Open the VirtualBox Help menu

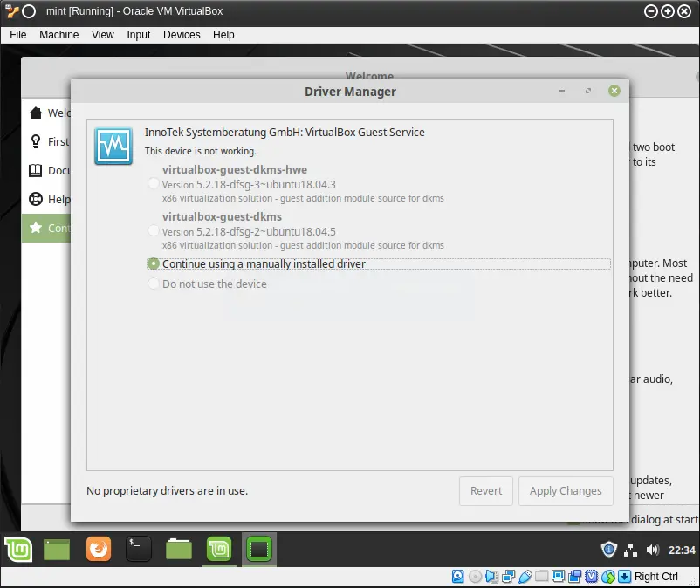tap(223, 35)
